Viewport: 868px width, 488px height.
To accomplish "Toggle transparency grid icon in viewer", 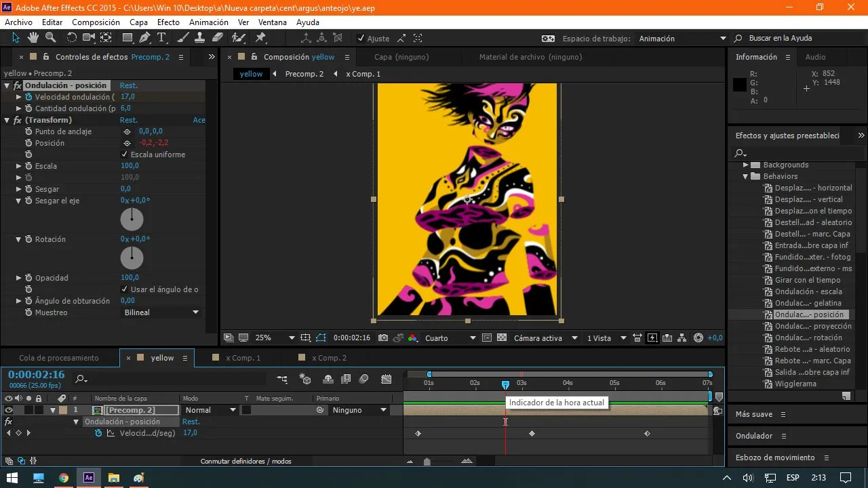I will (502, 338).
